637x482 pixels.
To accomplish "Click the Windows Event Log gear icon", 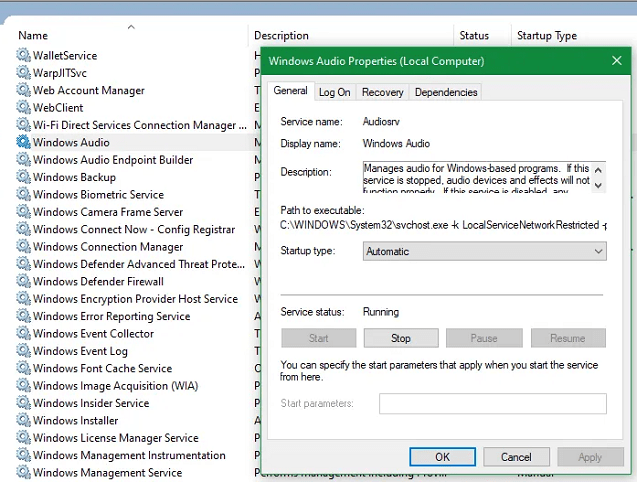I will (x=23, y=351).
